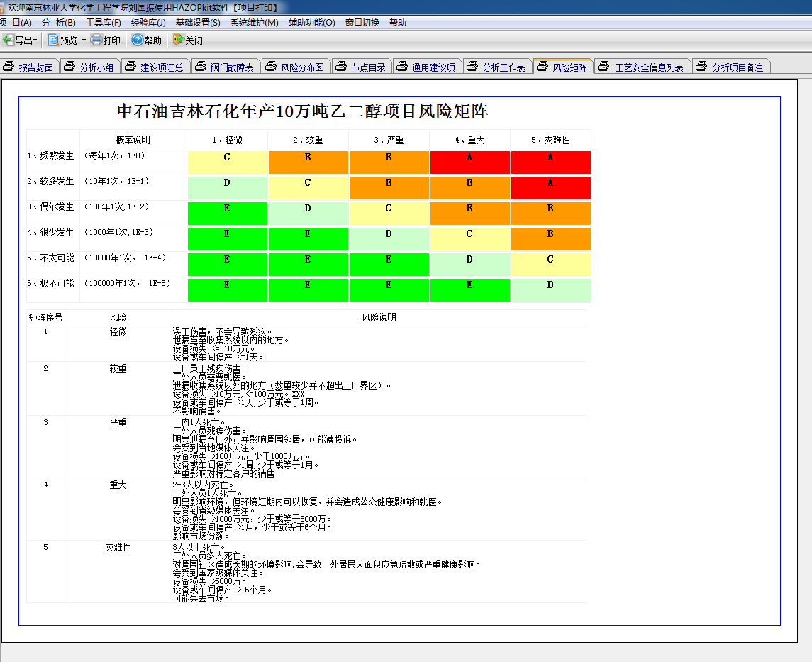Click red A cell for 频繁发生 and 重大
The image size is (812, 662).
(x=469, y=162)
